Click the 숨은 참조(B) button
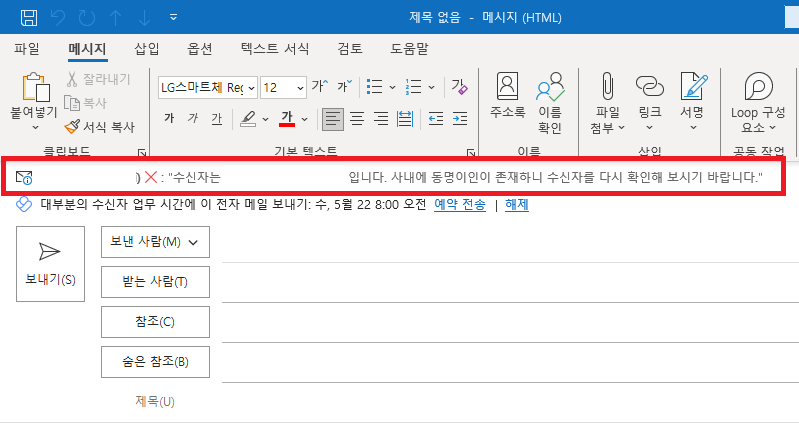This screenshot has width=799, height=424. click(x=155, y=362)
